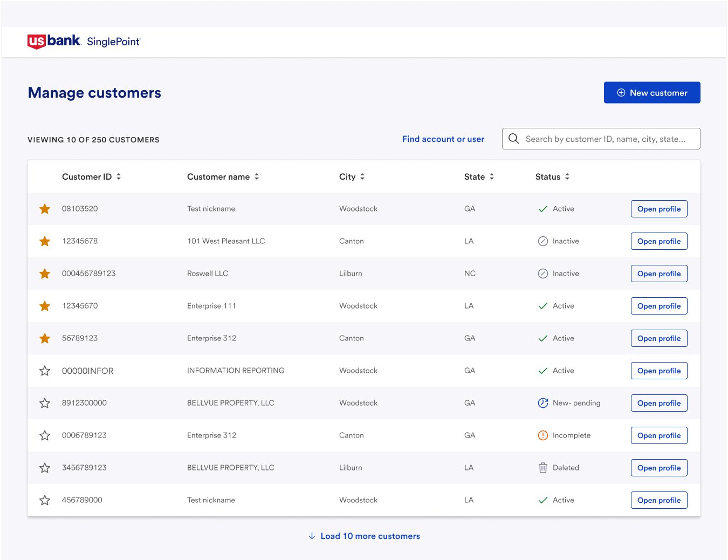The image size is (728, 560).
Task: Unfavorite customer 000456789123 star
Action: 45,274
